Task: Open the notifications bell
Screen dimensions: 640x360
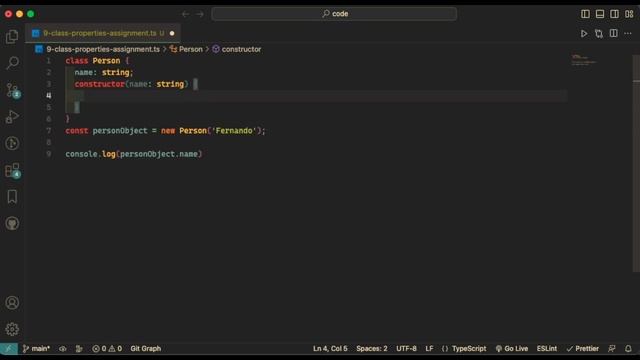Action: pyautogui.click(x=628, y=349)
